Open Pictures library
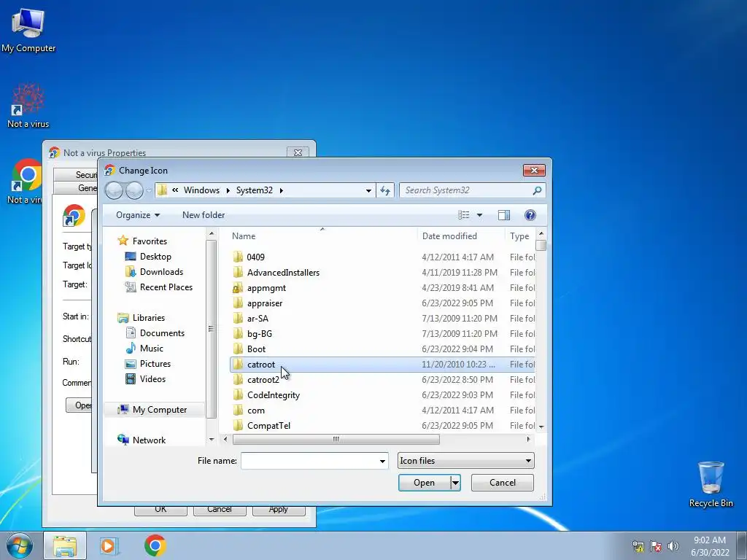 click(147, 364)
